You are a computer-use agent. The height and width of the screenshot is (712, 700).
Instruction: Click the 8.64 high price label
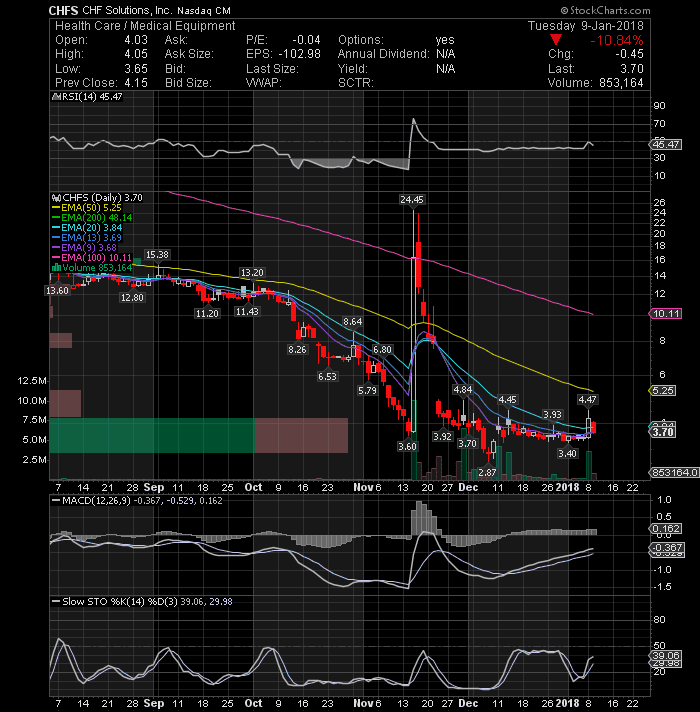pos(353,322)
